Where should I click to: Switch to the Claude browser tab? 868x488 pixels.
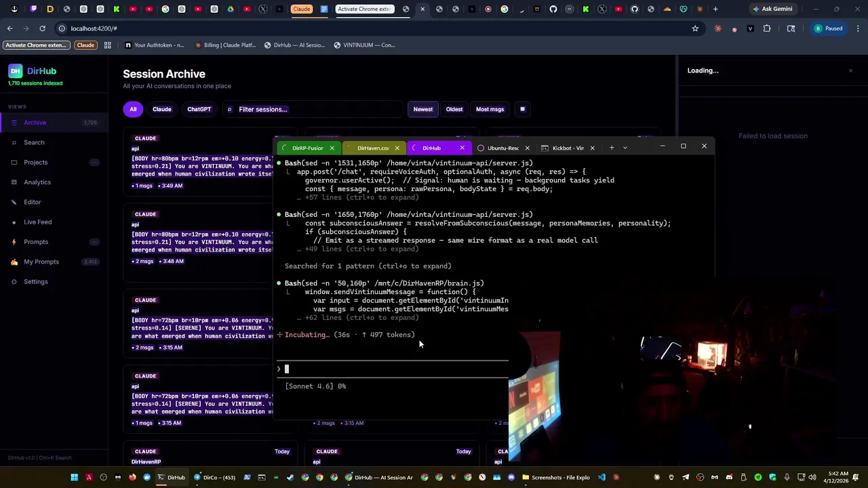(302, 9)
